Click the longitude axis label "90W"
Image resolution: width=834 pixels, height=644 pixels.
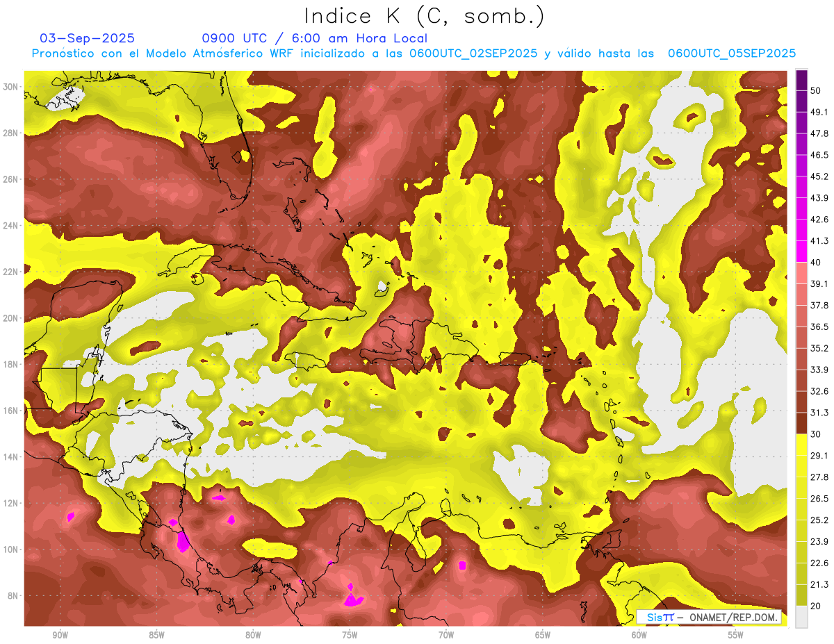[x=60, y=635]
